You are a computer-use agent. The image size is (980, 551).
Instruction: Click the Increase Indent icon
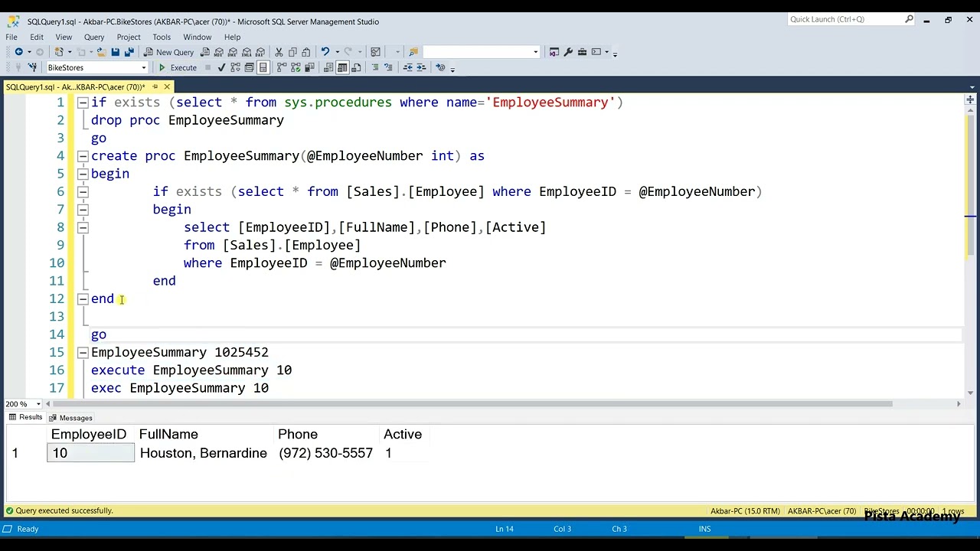[421, 67]
